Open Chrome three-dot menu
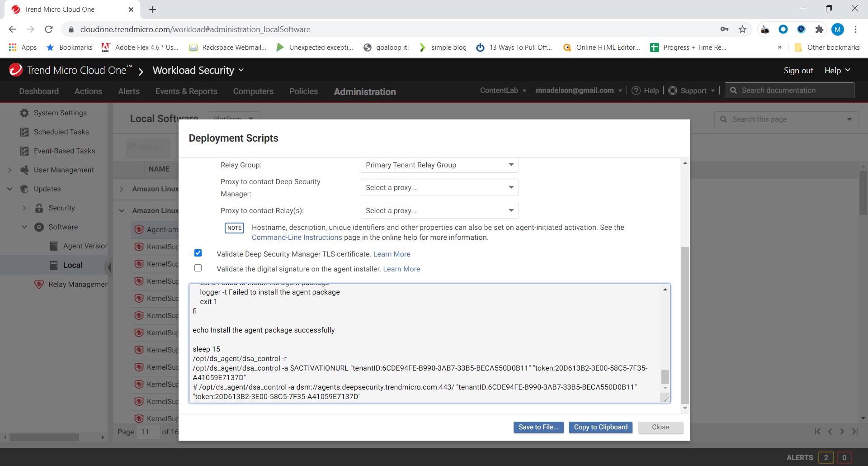868x466 pixels. tap(855, 29)
